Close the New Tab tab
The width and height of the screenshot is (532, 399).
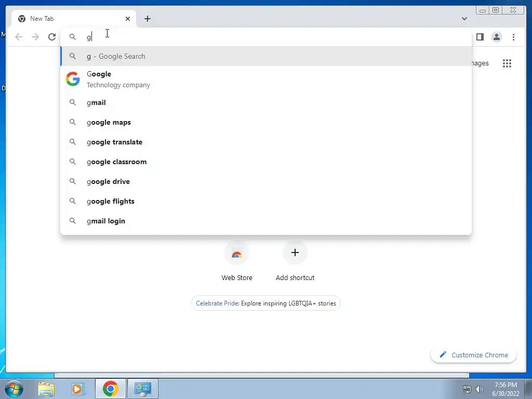(128, 19)
